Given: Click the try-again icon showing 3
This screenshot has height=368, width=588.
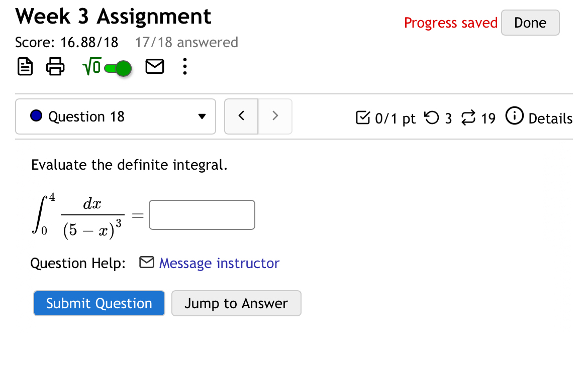Looking at the screenshot, I should (x=431, y=118).
